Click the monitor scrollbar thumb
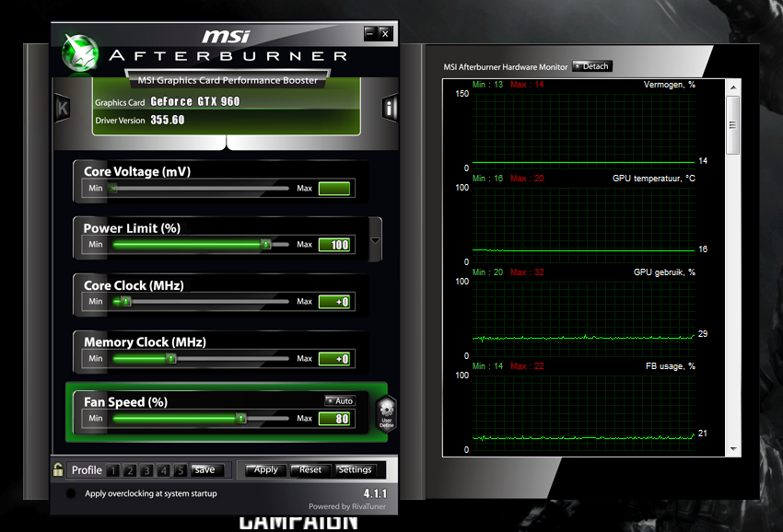Image resolution: width=783 pixels, height=532 pixels. click(733, 125)
